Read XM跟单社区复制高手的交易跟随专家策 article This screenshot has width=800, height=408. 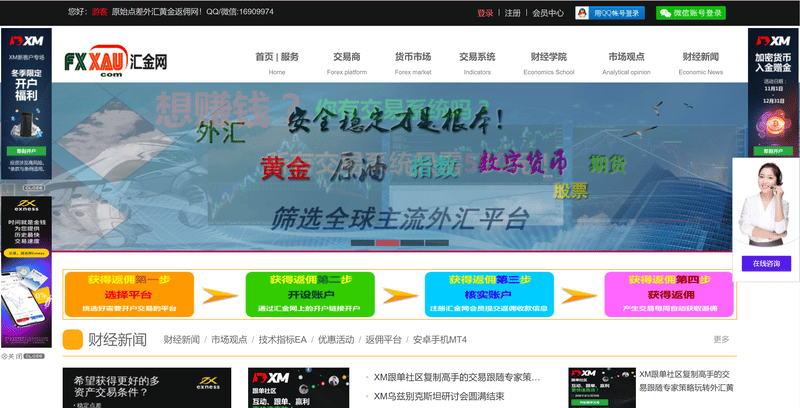pyautogui.click(x=457, y=377)
